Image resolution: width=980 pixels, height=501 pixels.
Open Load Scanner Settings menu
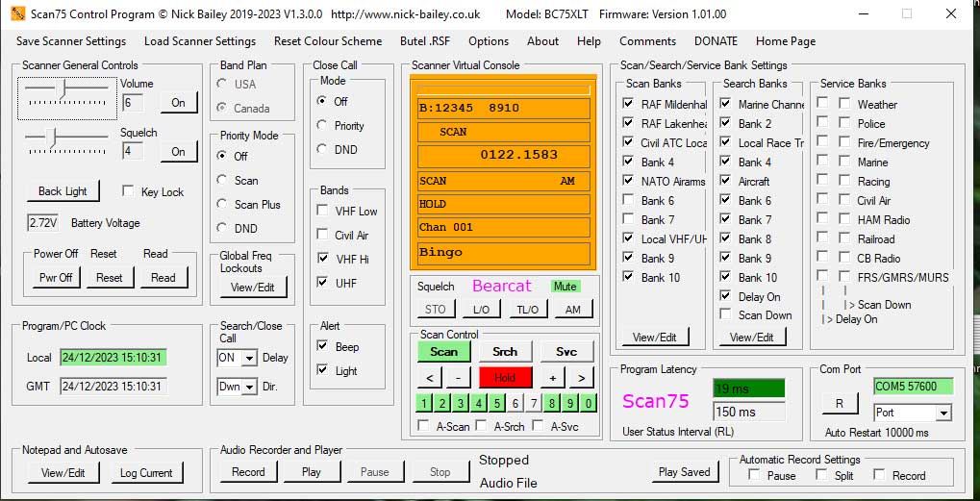tap(200, 41)
